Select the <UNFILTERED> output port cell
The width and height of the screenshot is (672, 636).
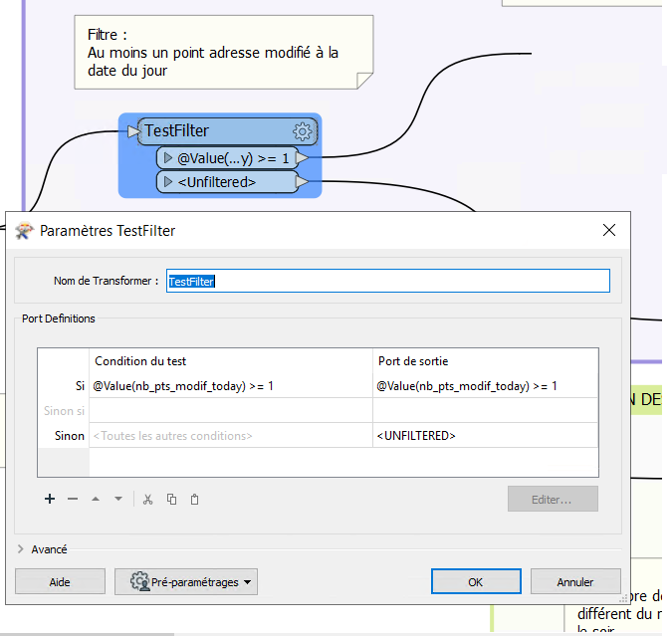(x=485, y=435)
